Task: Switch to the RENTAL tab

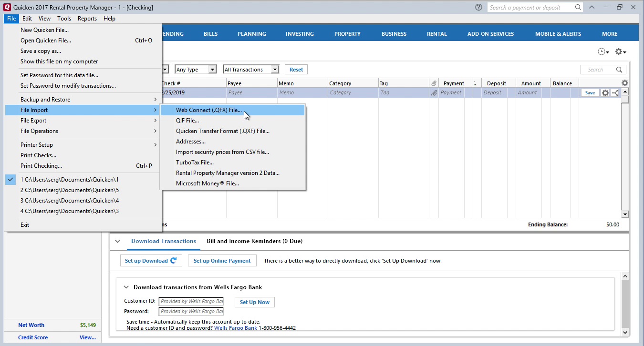Action: [x=436, y=34]
